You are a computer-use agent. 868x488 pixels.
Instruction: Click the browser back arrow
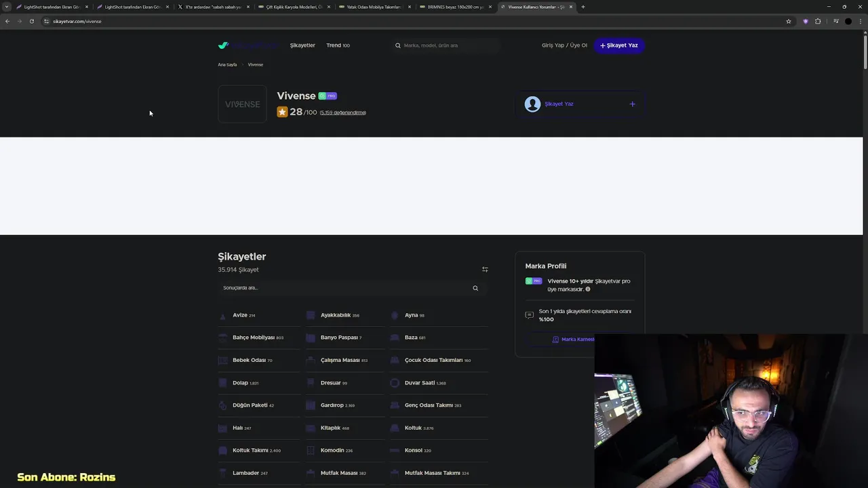[7, 21]
